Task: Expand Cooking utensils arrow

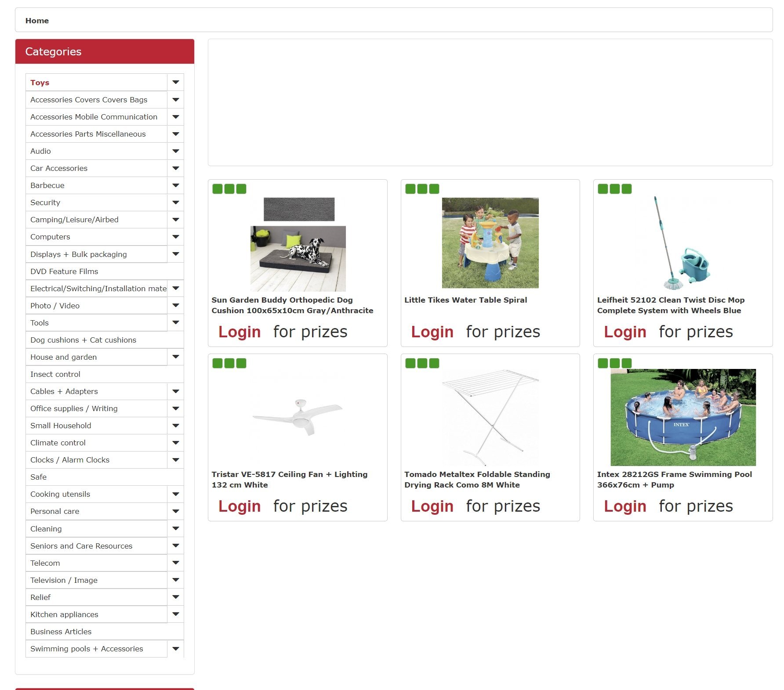Action: click(x=175, y=494)
